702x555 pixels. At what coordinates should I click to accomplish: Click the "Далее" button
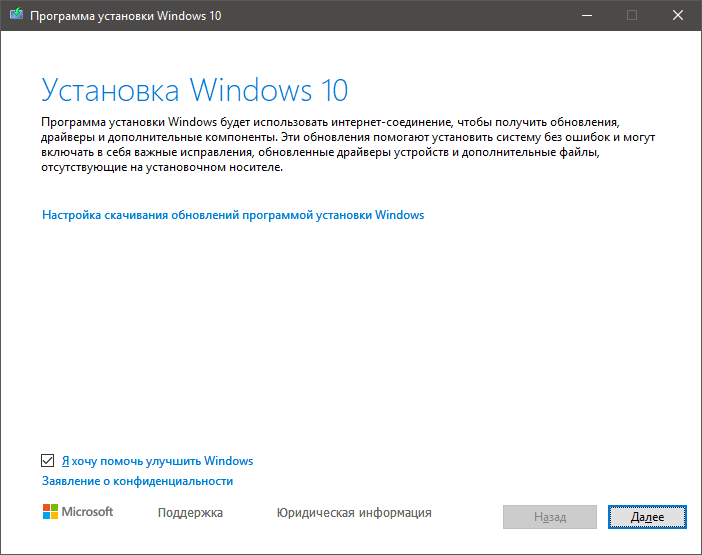pos(647,517)
